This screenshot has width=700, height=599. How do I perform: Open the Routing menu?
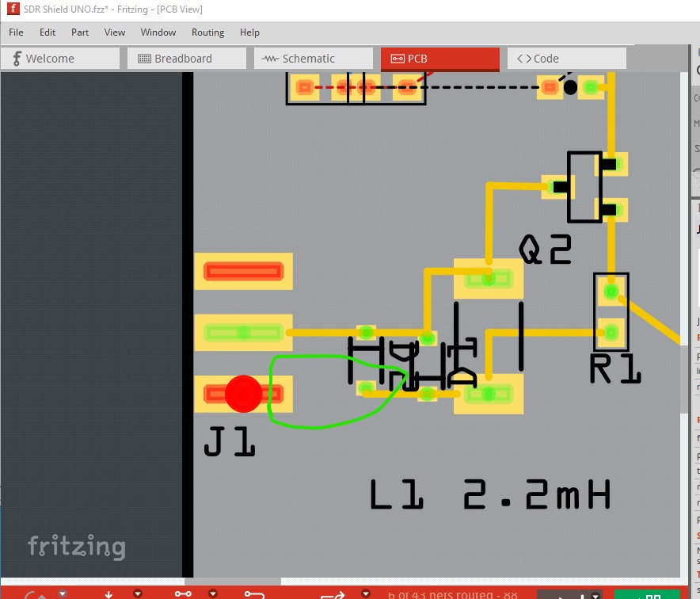(x=208, y=32)
